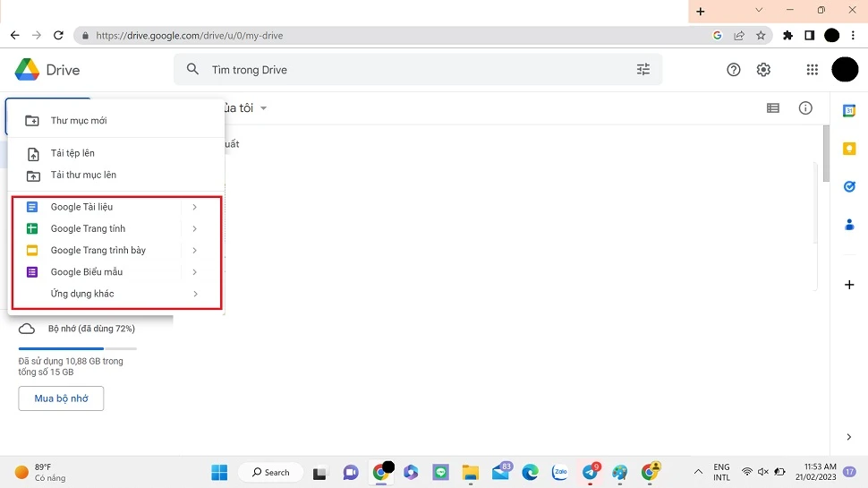Open Contacts in the side panel
Screen dimensions: 868x488
click(849, 225)
